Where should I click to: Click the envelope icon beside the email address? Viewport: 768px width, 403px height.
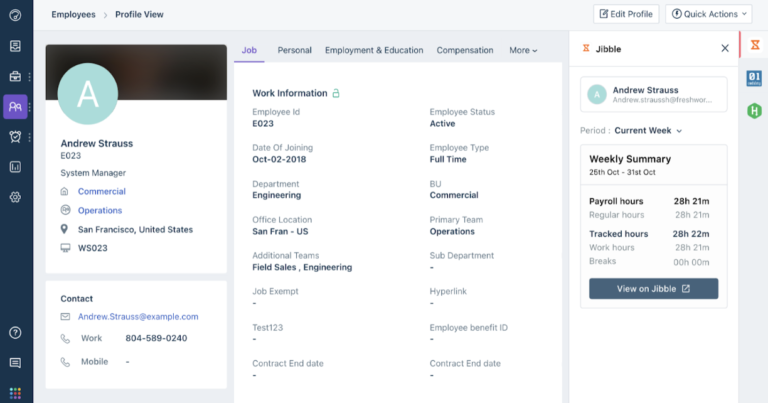pyautogui.click(x=65, y=317)
